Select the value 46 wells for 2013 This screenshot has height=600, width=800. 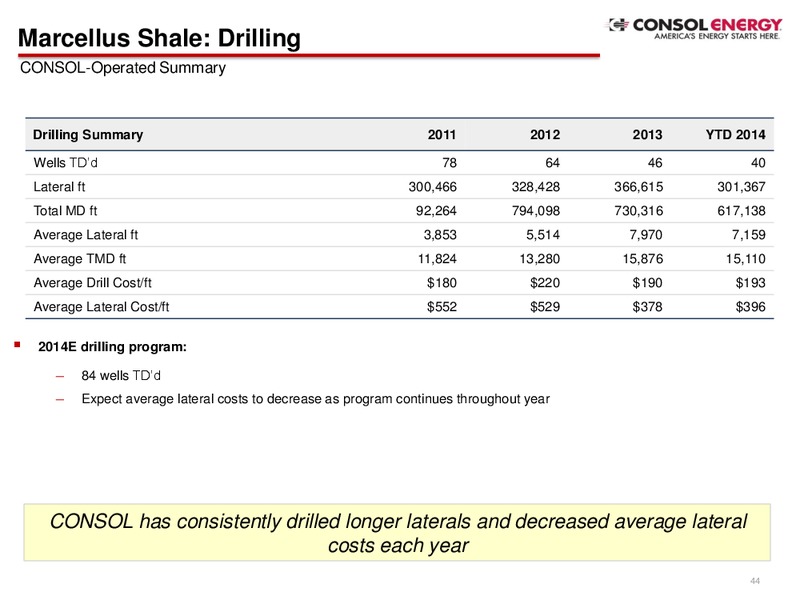coord(655,163)
